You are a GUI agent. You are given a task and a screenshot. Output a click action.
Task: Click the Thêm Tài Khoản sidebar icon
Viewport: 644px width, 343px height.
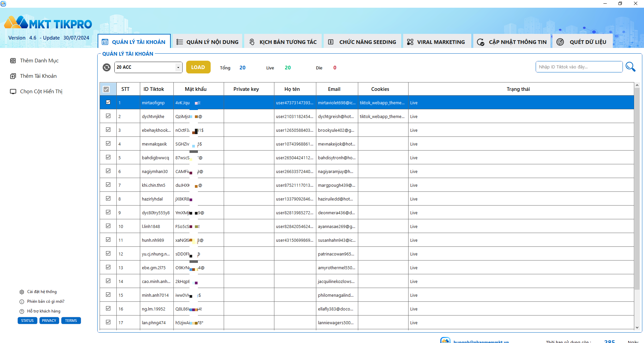click(x=13, y=76)
